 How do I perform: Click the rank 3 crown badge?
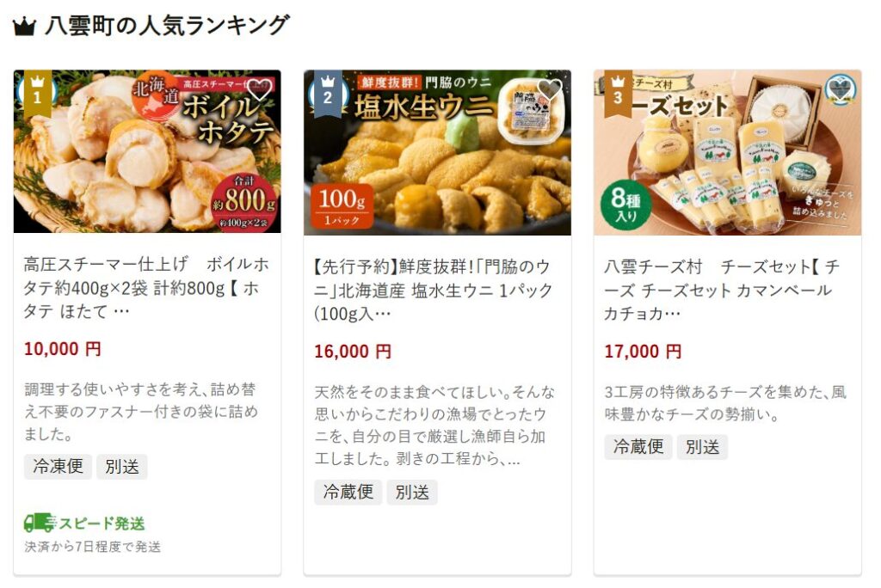click(x=618, y=93)
